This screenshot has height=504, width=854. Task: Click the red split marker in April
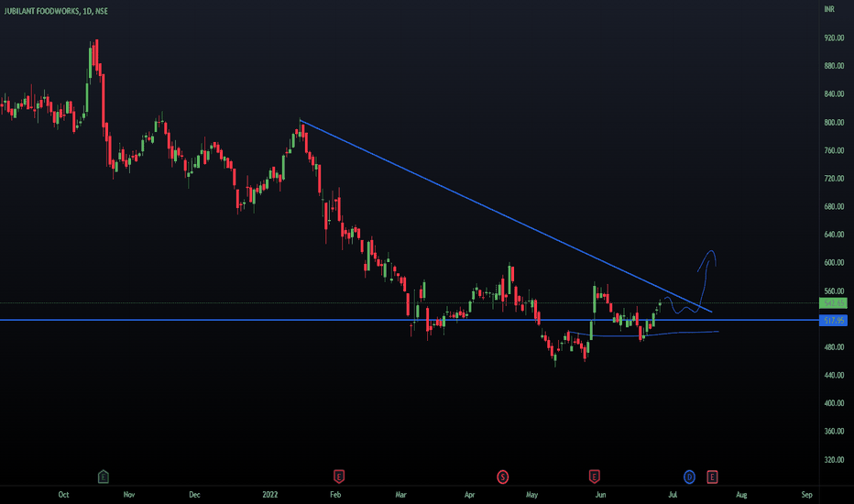click(503, 477)
